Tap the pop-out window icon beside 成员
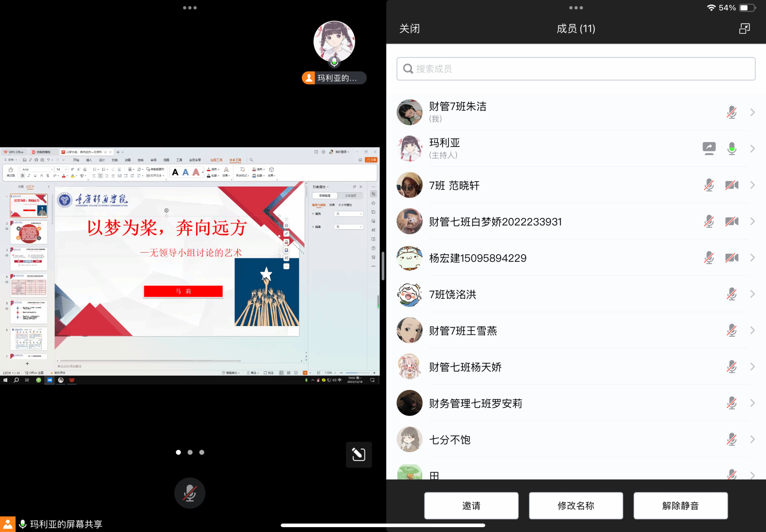Image resolution: width=766 pixels, height=532 pixels. 744,28
